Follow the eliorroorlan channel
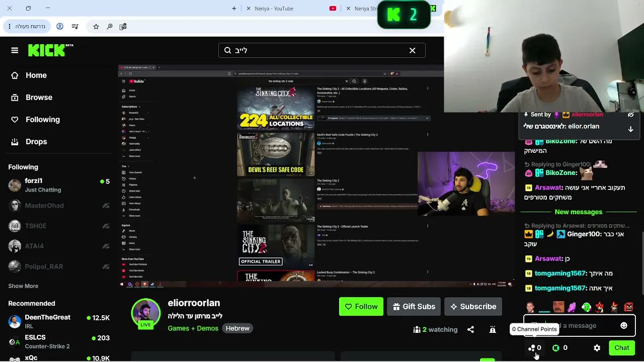 361,307
